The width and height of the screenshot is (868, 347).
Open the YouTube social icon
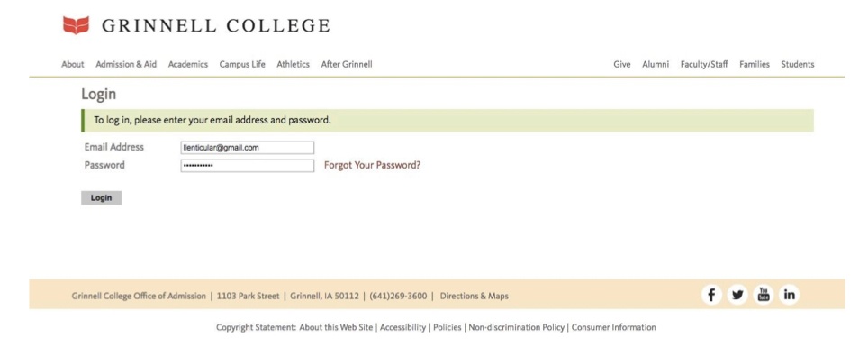(x=764, y=295)
